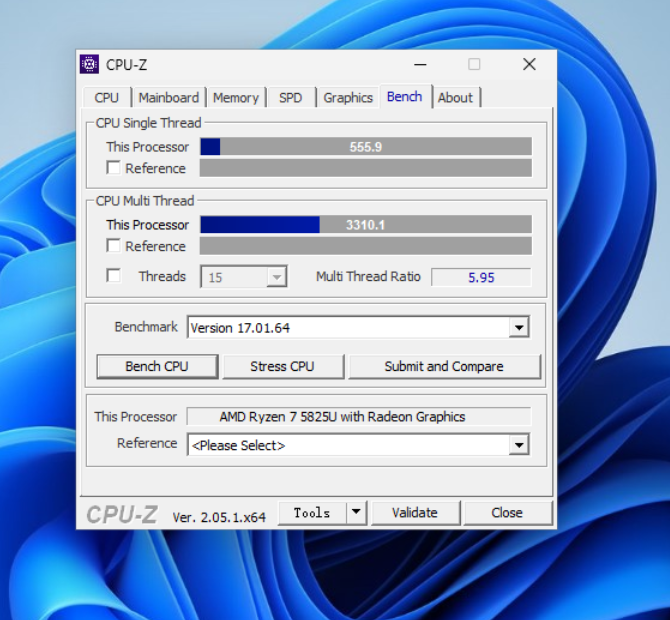Open the Memory tab
This screenshot has height=620, width=670.
point(236,97)
